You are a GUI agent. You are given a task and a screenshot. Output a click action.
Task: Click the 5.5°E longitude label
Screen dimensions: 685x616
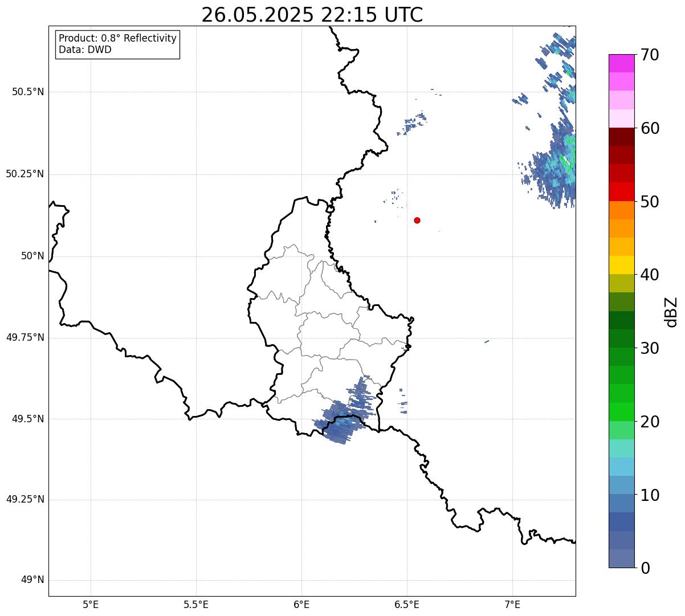click(x=196, y=605)
